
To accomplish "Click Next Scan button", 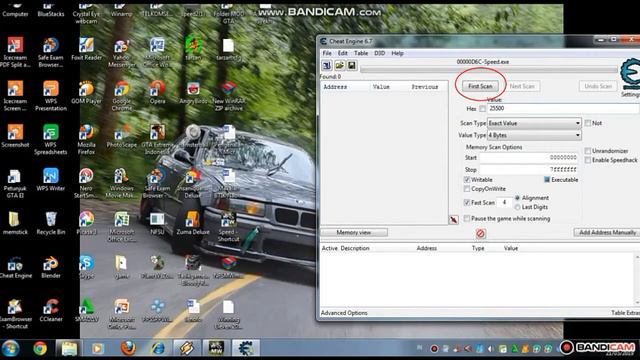I will coord(522,86).
